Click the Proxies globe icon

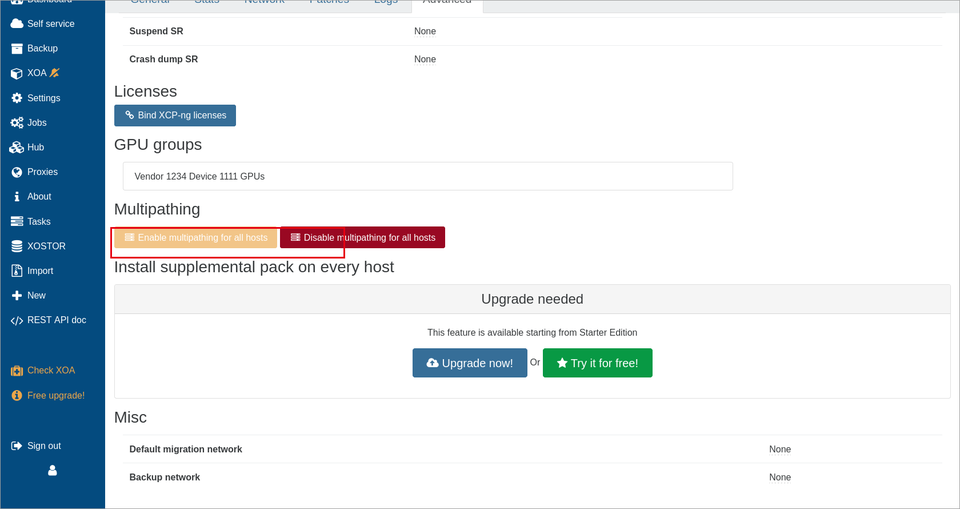17,172
